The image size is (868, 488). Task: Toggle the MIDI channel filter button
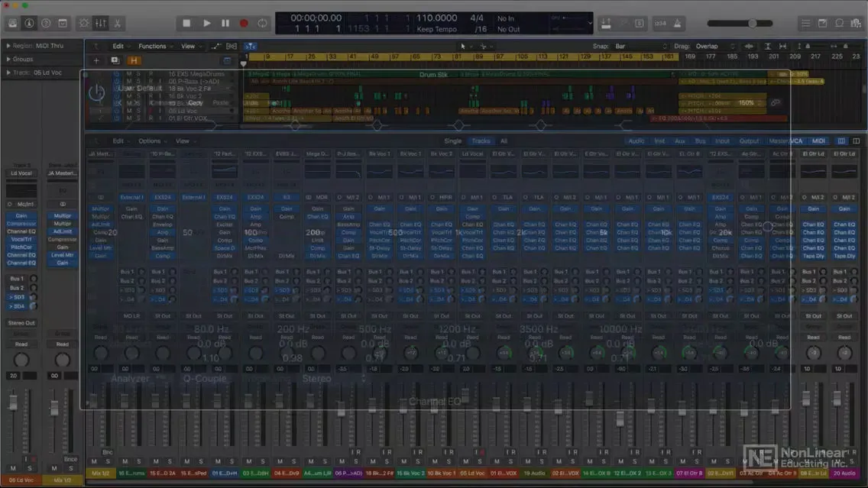tap(818, 141)
